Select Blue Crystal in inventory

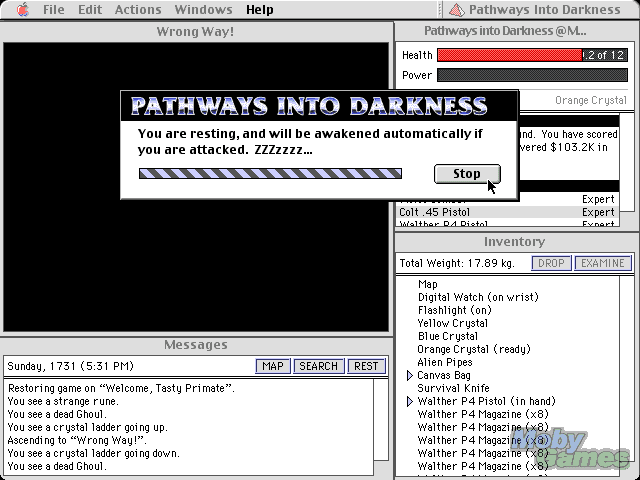pos(448,337)
